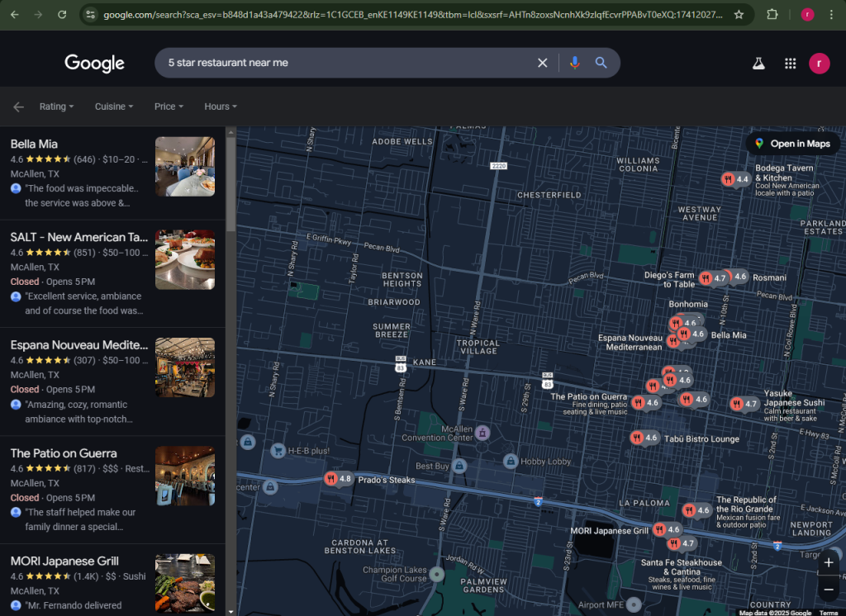The width and height of the screenshot is (846, 616).
Task: Click the Open in Maps button
Action: [x=792, y=144]
